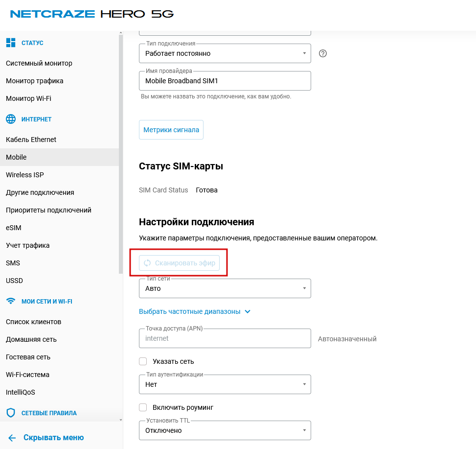Viewport: 476px width, 449px height.
Task: Click the Имя провайдера input field
Action: pos(225,81)
